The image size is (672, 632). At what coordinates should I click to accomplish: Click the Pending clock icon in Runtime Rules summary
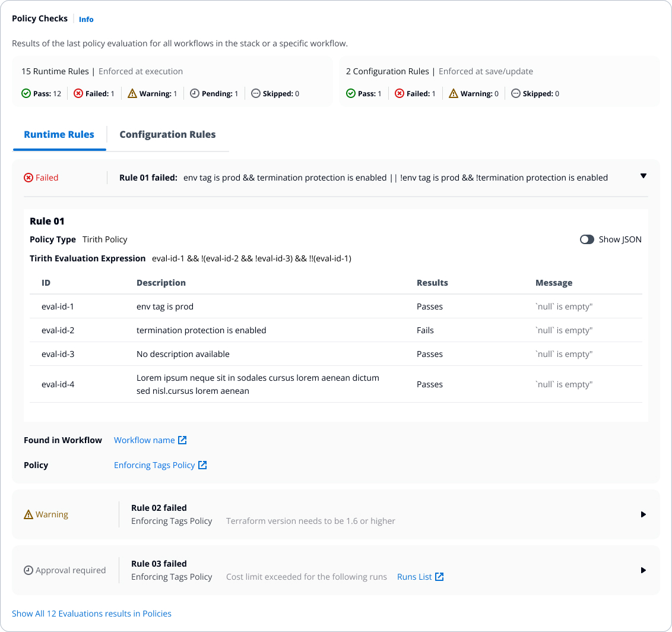click(195, 94)
